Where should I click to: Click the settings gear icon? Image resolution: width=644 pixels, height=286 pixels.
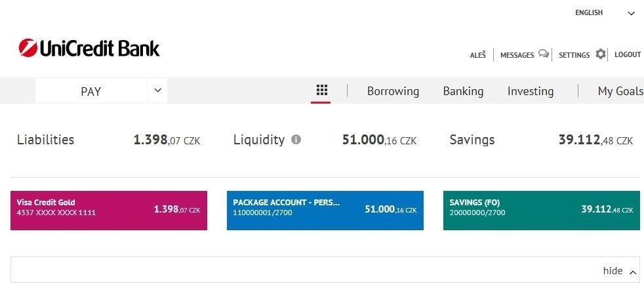(601, 54)
